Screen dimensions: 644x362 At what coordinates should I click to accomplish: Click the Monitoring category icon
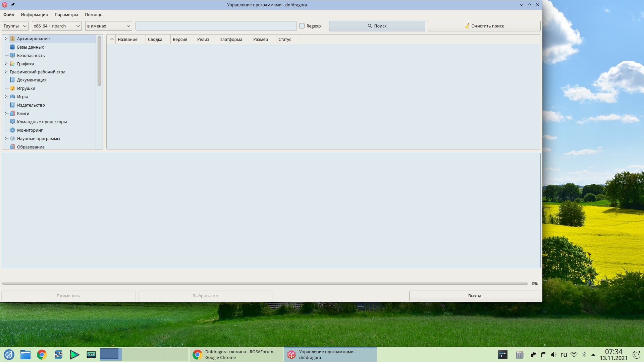[x=12, y=130]
